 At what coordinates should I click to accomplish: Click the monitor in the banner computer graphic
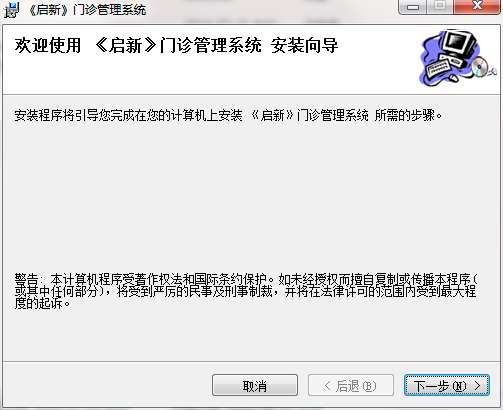[x=459, y=43]
